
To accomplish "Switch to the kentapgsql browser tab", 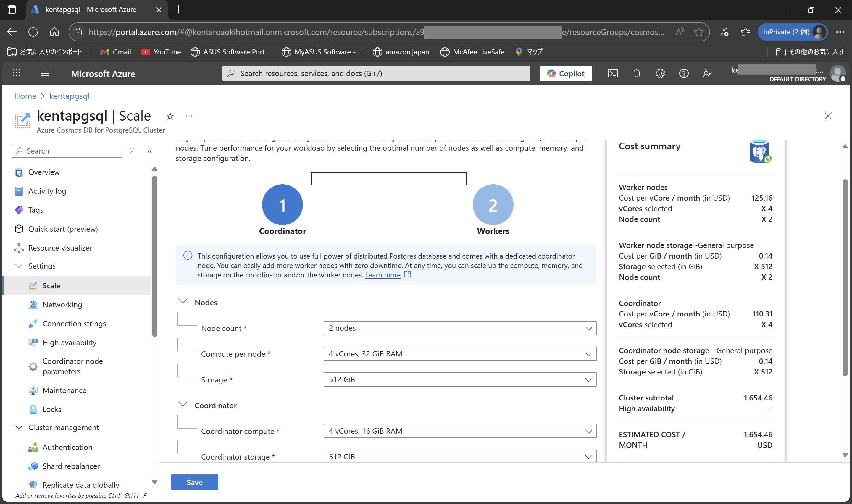I will click(x=91, y=9).
